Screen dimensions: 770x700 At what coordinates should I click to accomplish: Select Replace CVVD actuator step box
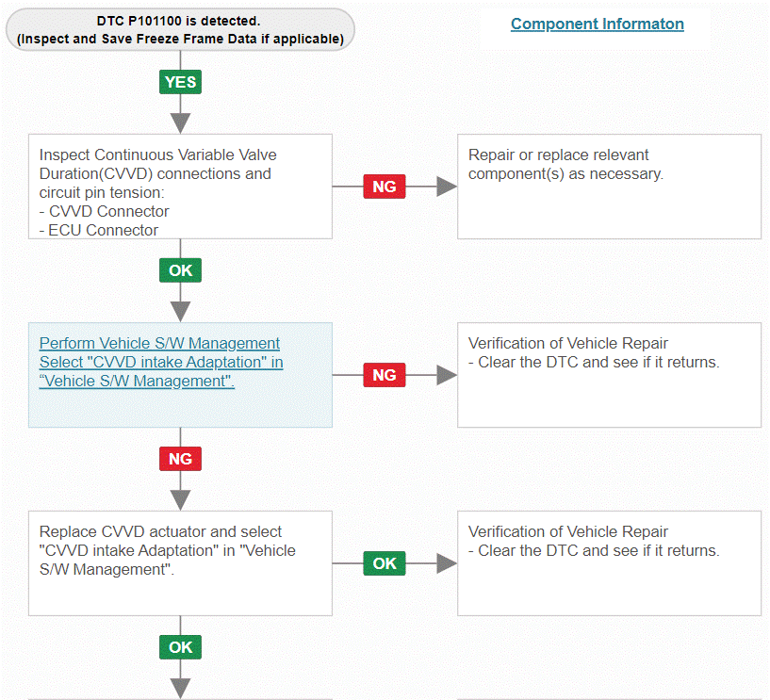(180, 563)
